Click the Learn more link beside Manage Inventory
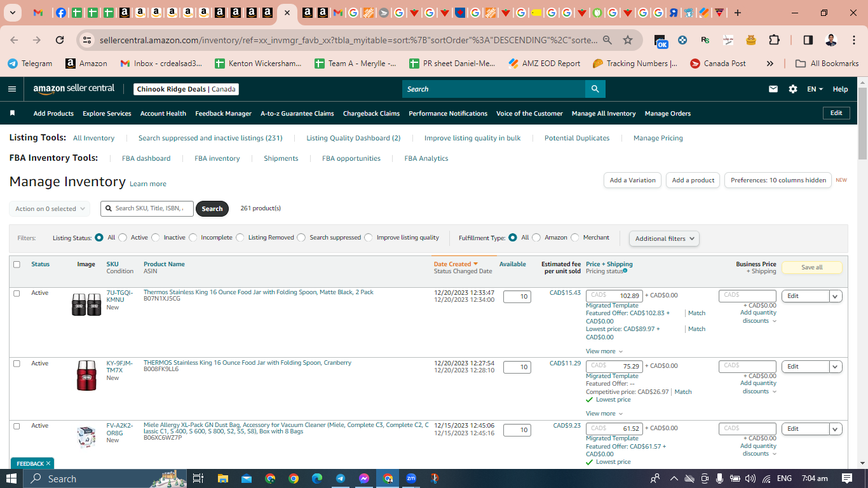The width and height of the screenshot is (868, 488). [148, 184]
